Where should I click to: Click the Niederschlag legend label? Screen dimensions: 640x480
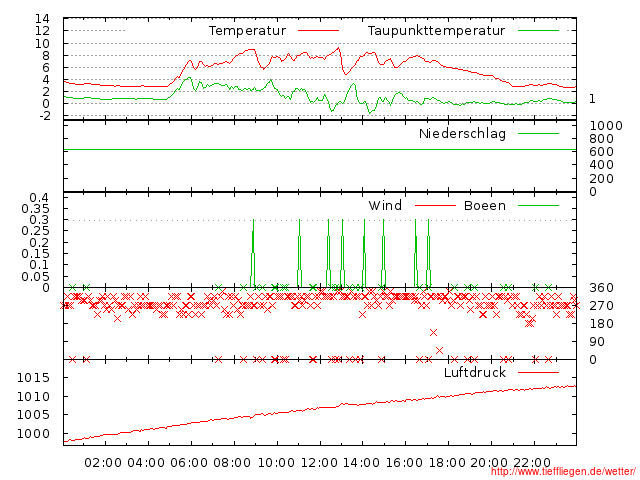[462, 134]
